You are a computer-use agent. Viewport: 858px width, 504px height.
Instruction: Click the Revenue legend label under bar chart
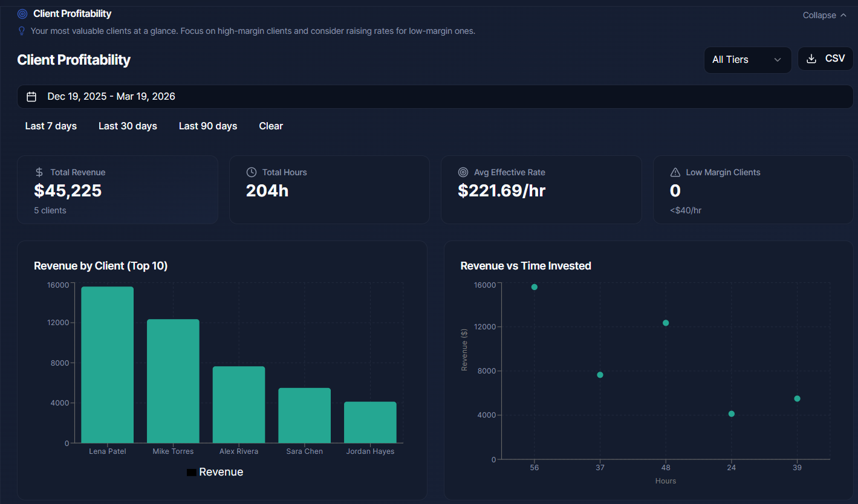(221, 472)
